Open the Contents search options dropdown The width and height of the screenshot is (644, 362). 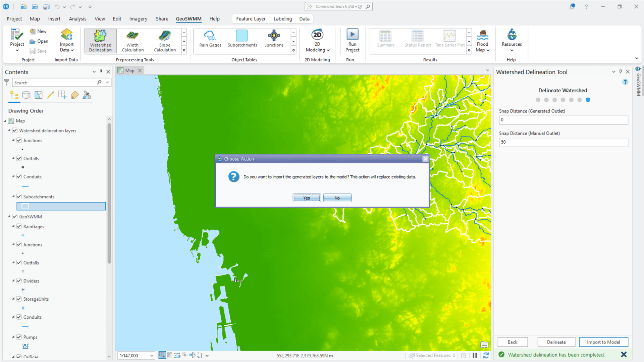click(107, 82)
